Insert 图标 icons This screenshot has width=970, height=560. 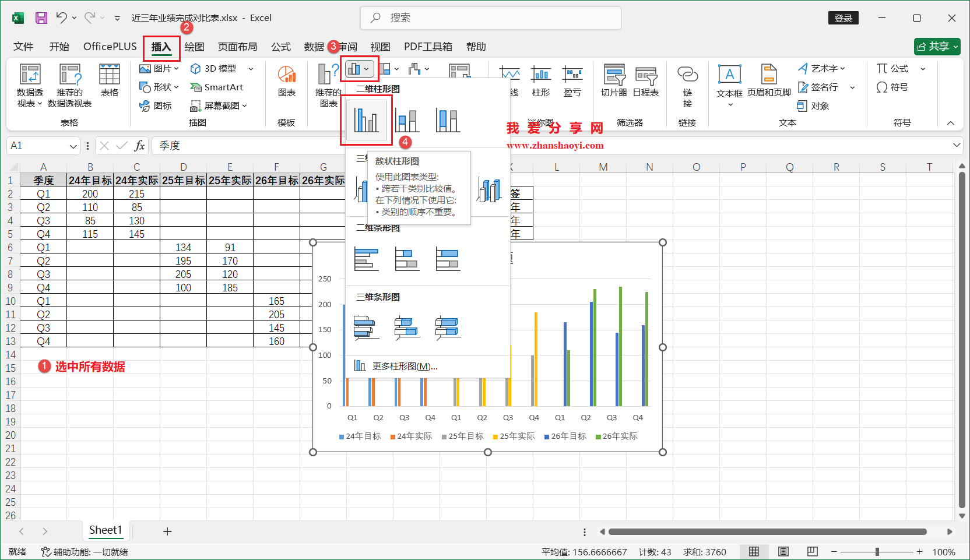pyautogui.click(x=156, y=105)
